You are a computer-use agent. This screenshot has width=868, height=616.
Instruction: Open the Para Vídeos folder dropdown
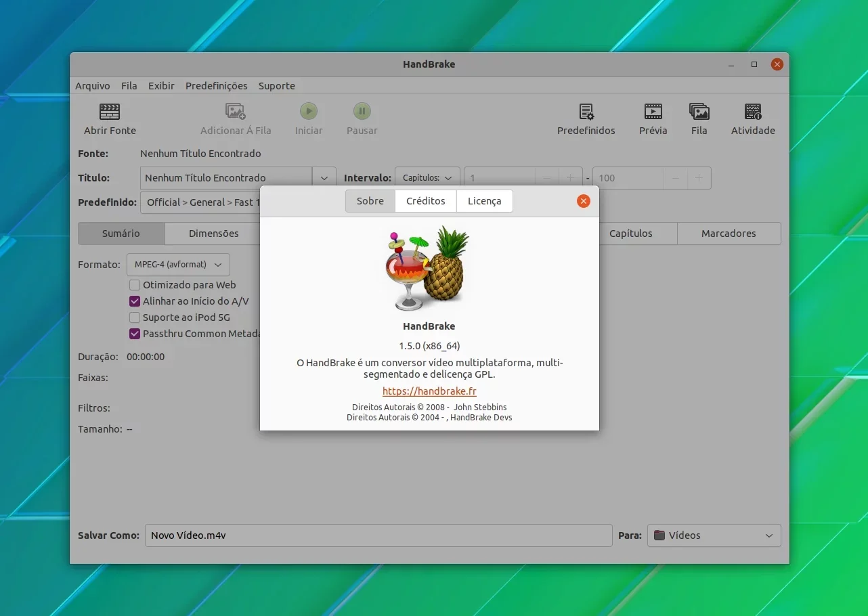(x=714, y=535)
